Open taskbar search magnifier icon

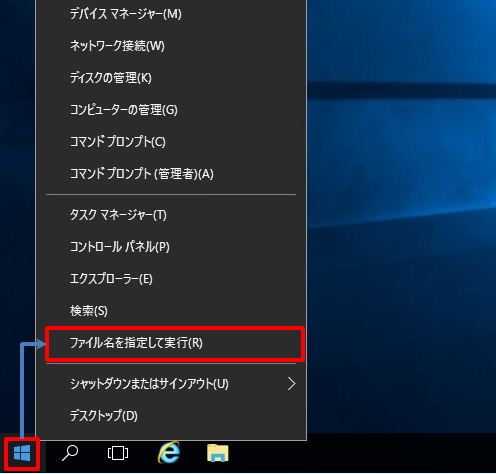click(x=70, y=453)
